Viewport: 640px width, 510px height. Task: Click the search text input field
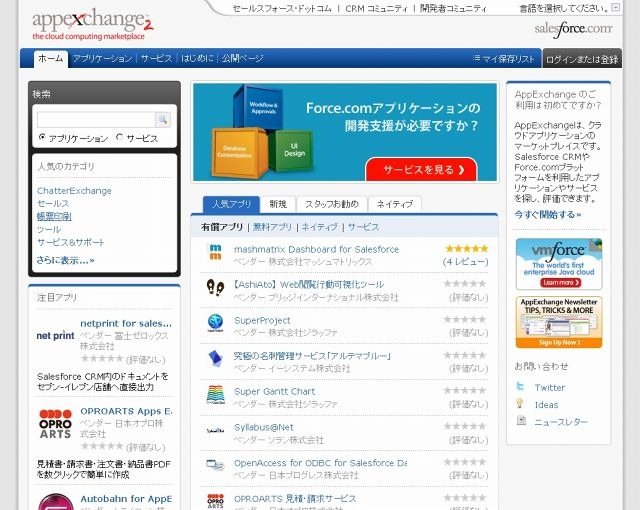[x=96, y=120]
